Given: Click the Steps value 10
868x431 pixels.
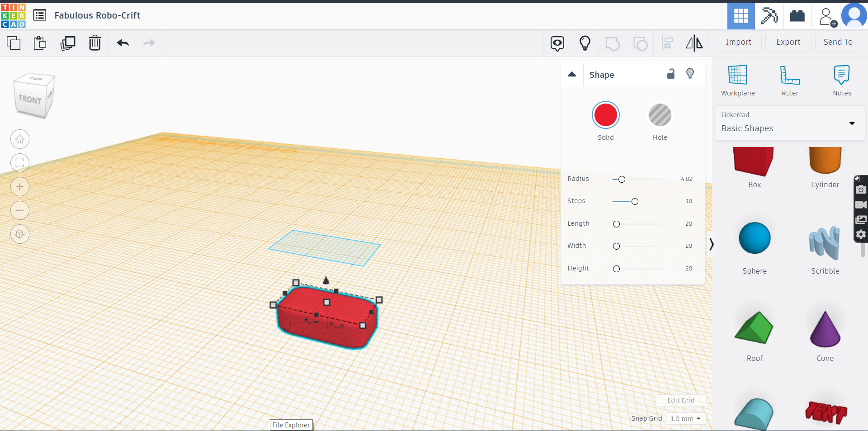Looking at the screenshot, I should pos(689,201).
